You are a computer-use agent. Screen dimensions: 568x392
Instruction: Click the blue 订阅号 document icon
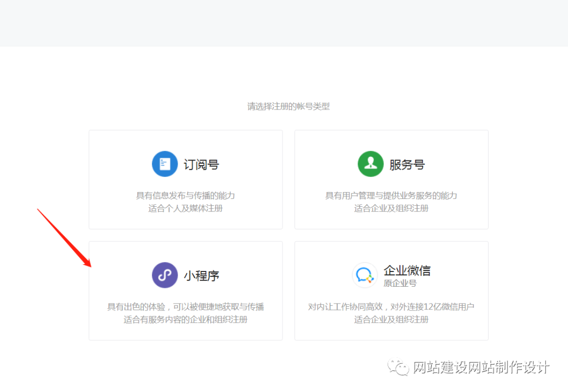(165, 164)
